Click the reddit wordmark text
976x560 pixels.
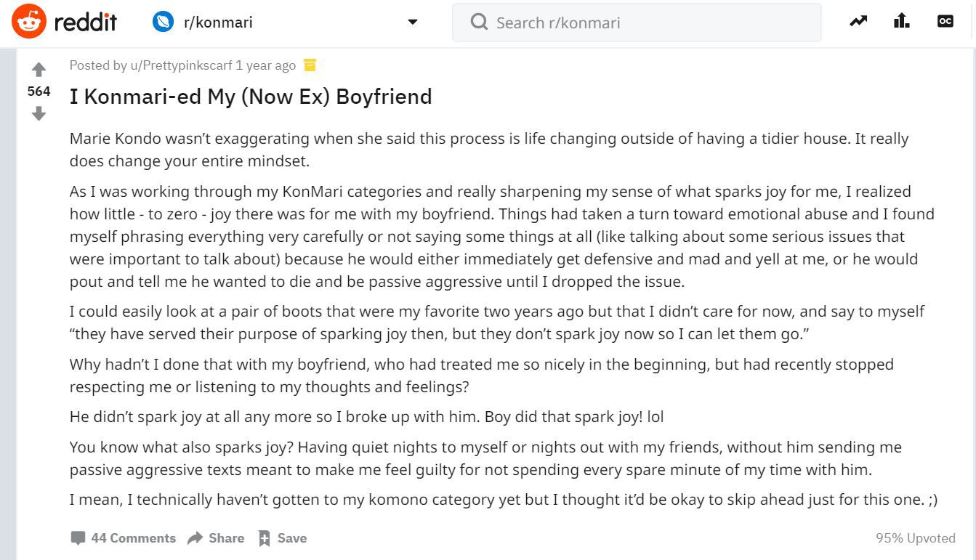pos(86,23)
